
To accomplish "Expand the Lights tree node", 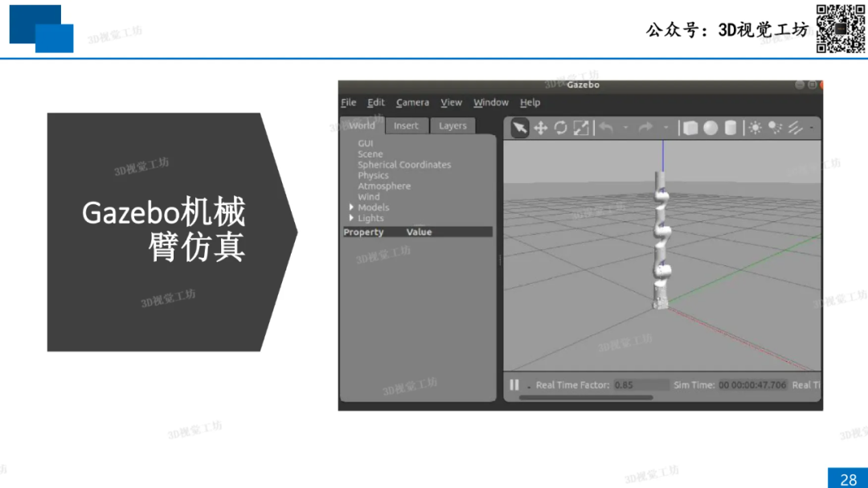I will [351, 218].
